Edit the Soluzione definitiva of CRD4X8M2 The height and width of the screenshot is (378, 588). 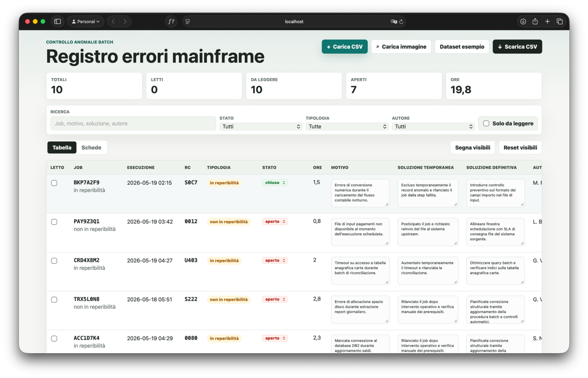point(496,271)
